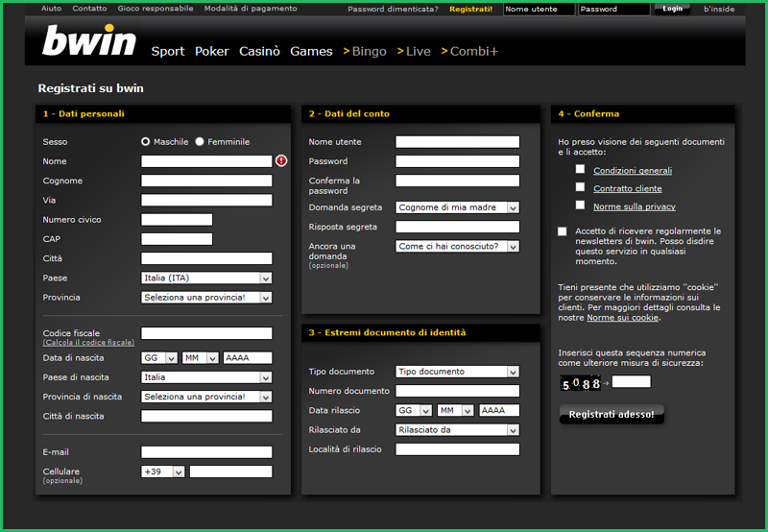Click the Risposta segreta field

(x=458, y=227)
